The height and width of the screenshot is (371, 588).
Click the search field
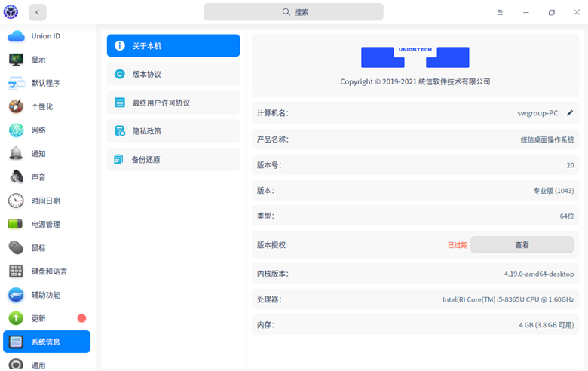point(293,12)
